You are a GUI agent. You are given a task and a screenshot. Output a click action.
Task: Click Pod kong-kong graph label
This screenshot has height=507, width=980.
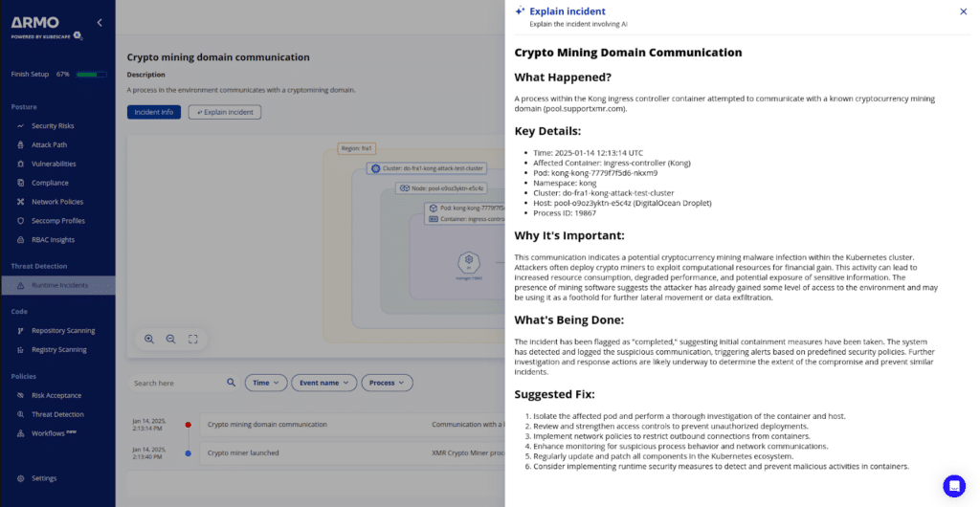[467, 208]
